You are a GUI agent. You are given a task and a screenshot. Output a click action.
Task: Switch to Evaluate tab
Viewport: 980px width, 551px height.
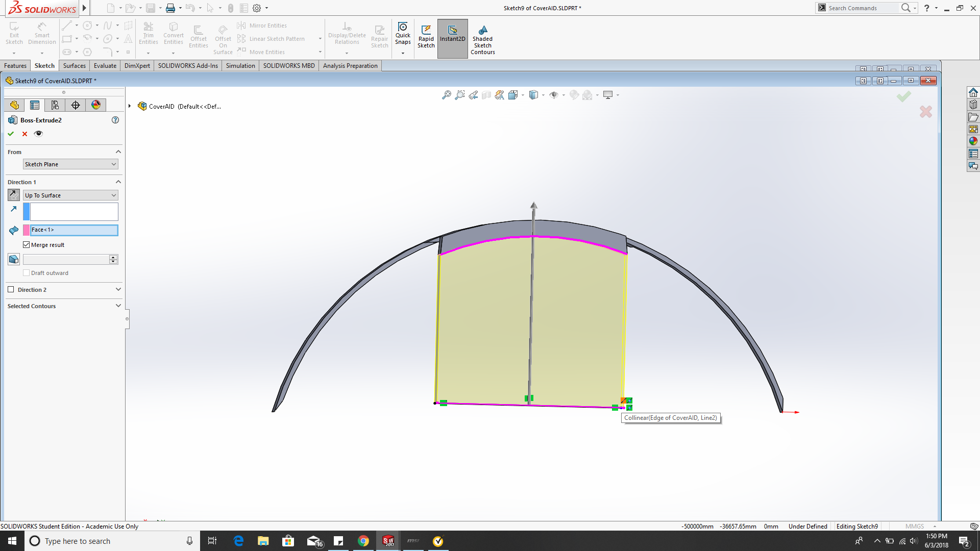[x=105, y=66]
